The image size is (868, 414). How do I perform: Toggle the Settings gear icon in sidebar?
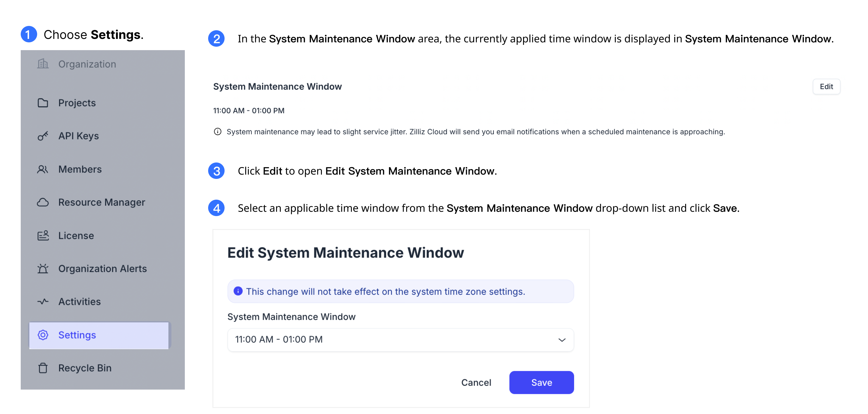[43, 335]
